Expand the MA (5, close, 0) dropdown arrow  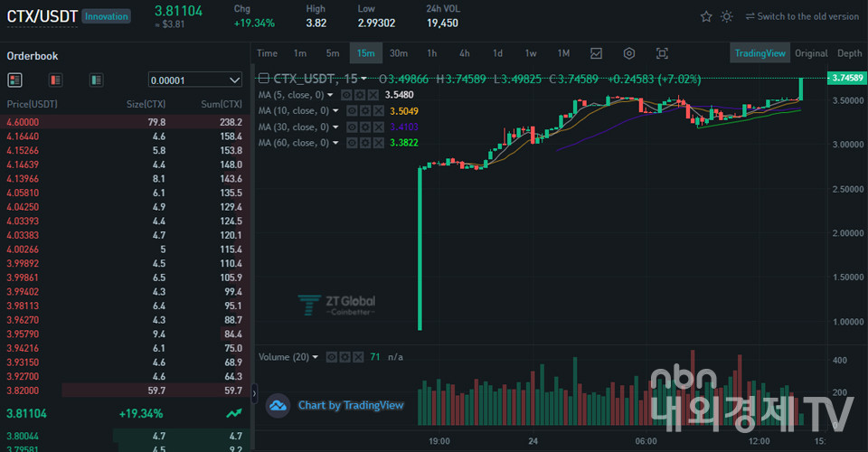tap(331, 95)
